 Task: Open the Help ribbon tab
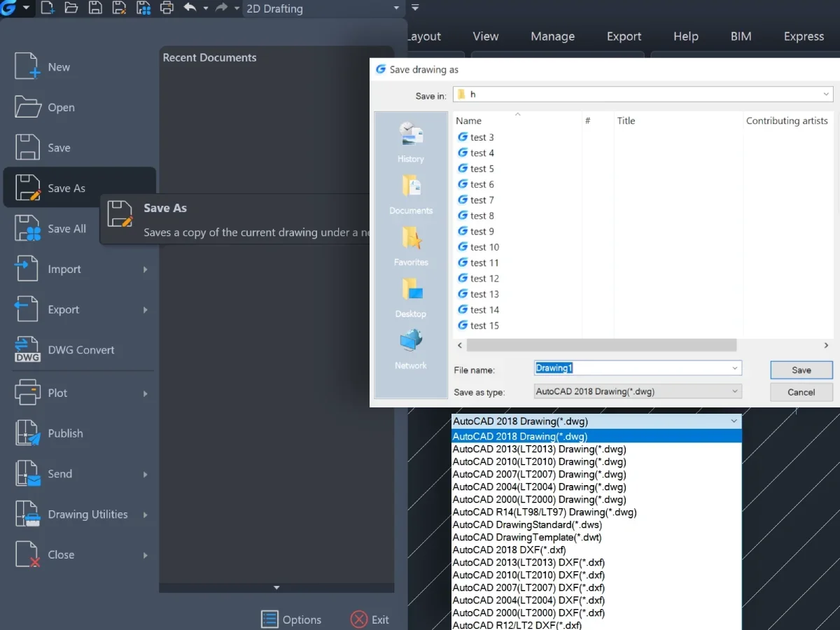(x=685, y=36)
